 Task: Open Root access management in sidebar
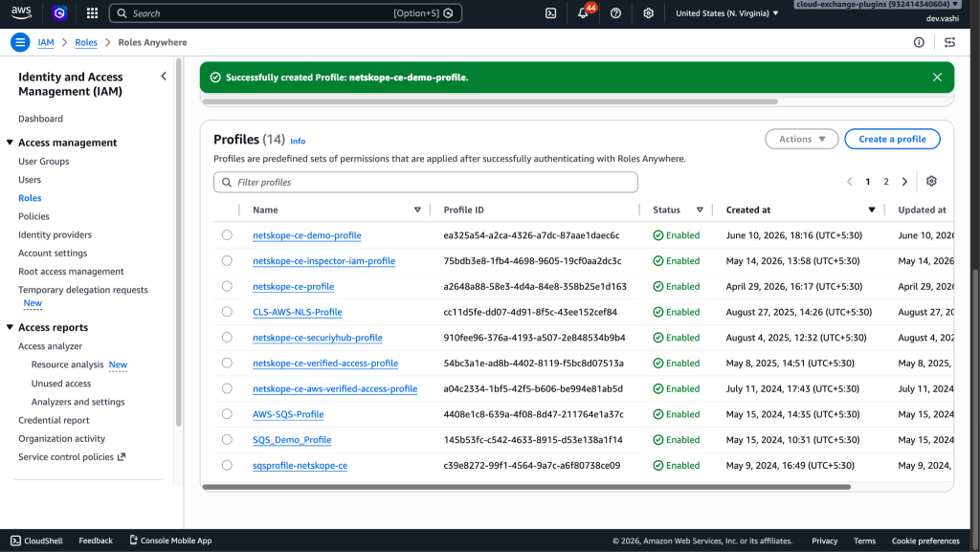pos(71,272)
